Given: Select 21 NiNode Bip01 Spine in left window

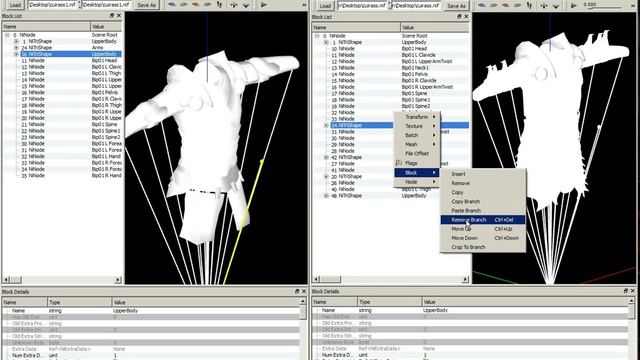Looking at the screenshot, I should pyautogui.click(x=62, y=124).
